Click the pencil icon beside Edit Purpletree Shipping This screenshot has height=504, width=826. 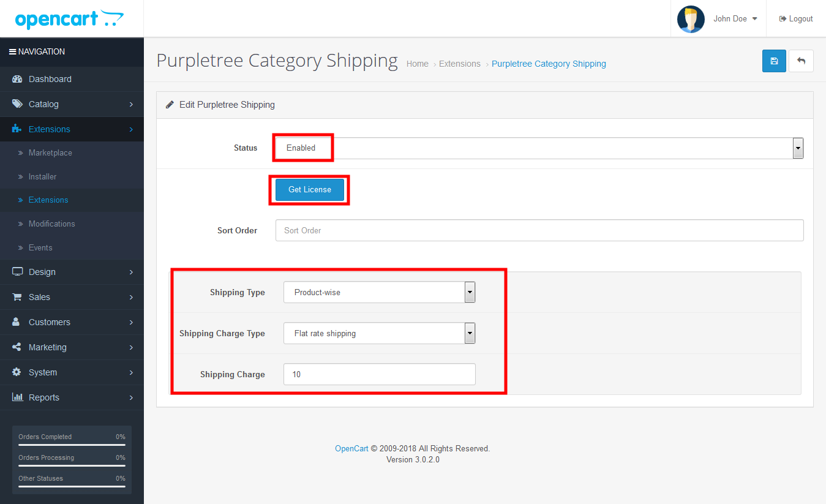170,105
